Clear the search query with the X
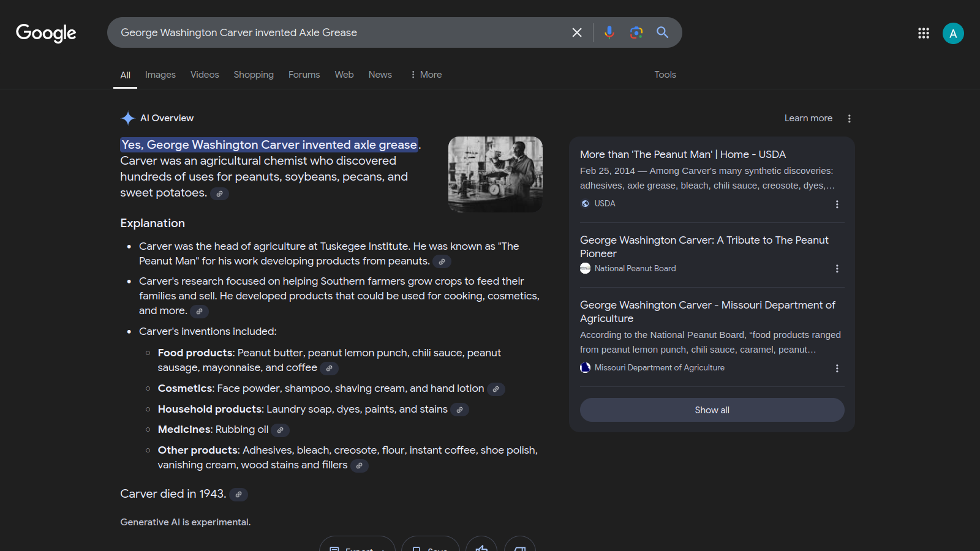Image resolution: width=980 pixels, height=551 pixels. coord(577,32)
